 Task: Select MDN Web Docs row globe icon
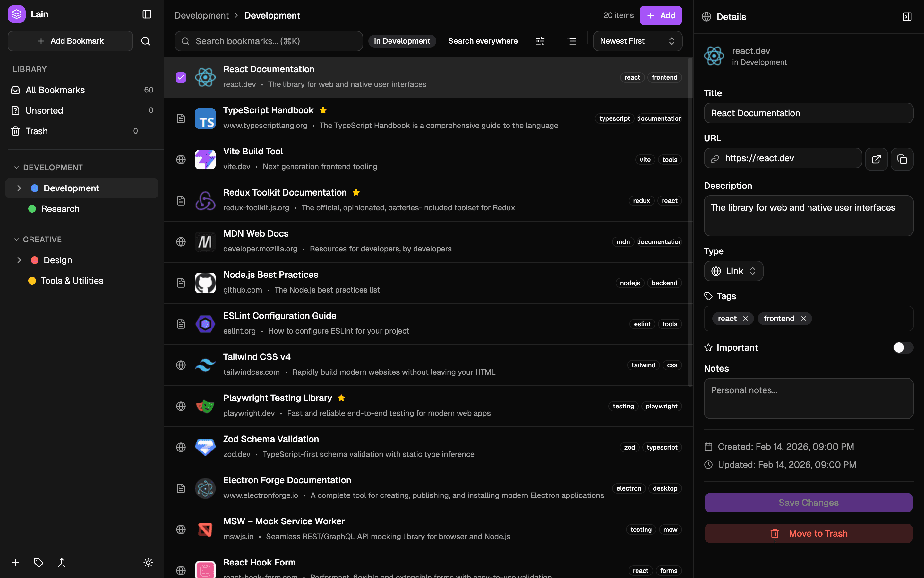181,241
